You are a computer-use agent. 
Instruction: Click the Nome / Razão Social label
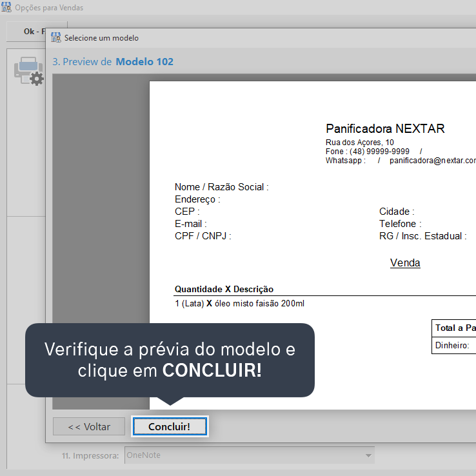tap(222, 187)
